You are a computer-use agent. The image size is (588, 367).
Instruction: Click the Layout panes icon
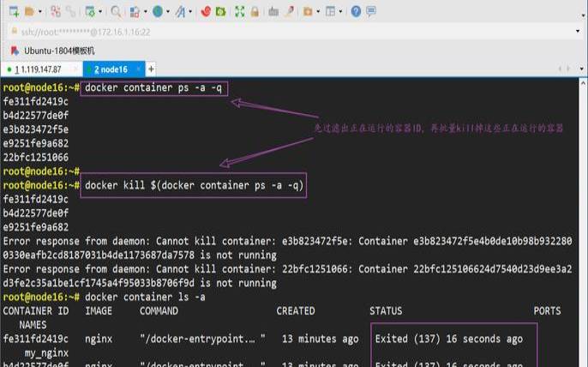tap(330, 12)
